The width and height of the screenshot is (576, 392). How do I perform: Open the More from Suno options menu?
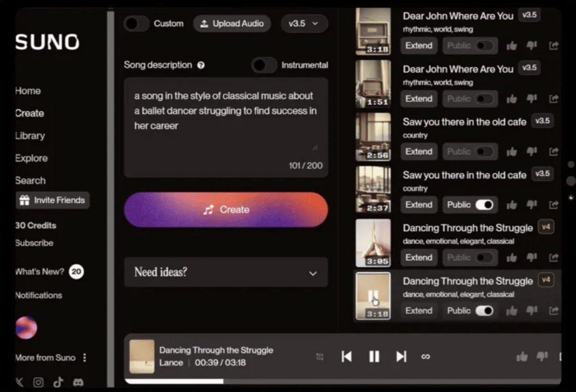pos(84,357)
